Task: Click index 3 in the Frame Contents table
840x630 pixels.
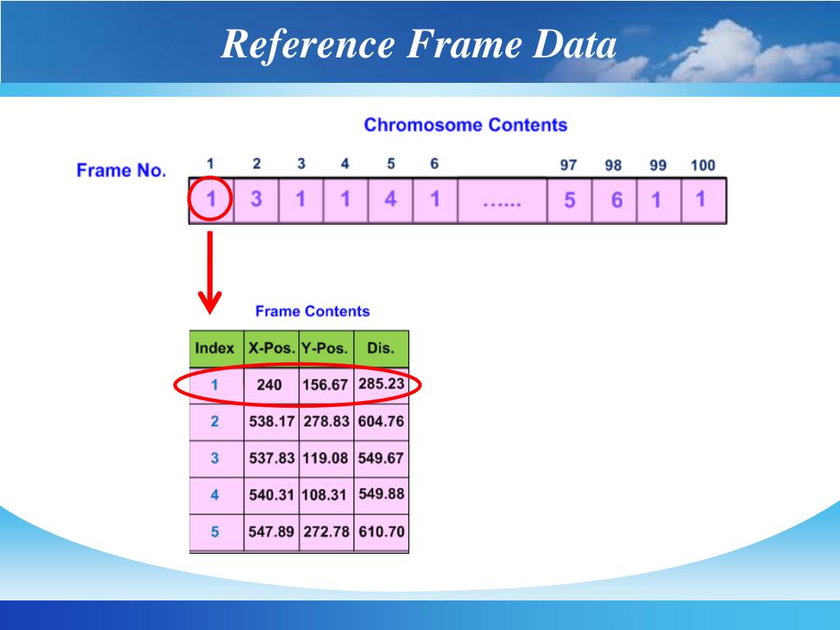Action: 214,458
